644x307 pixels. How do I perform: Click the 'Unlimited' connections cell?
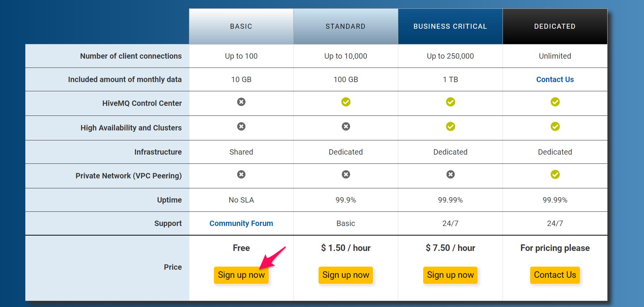(555, 56)
